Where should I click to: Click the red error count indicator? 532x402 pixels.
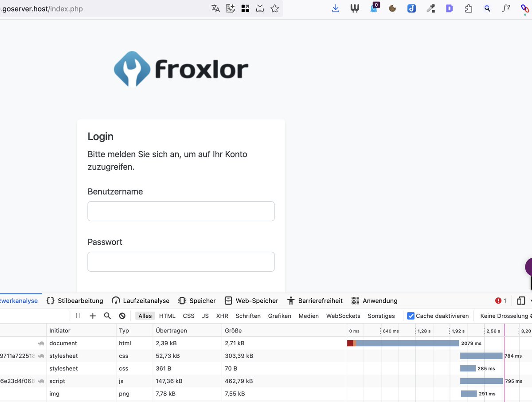501,301
